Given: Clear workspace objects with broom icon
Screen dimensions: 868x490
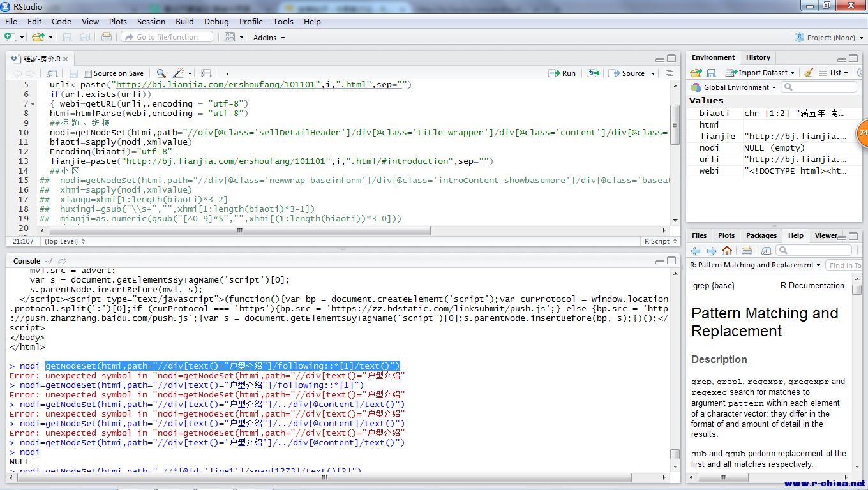Looking at the screenshot, I should pos(809,73).
